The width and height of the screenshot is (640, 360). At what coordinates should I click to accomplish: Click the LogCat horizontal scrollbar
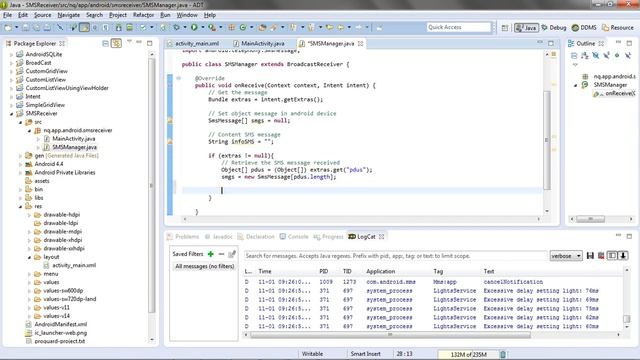[390, 335]
